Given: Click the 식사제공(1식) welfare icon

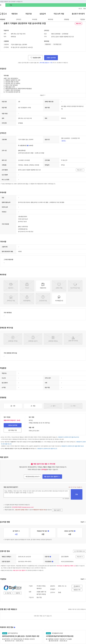Looking at the screenshot, I should click(x=59, y=298).
